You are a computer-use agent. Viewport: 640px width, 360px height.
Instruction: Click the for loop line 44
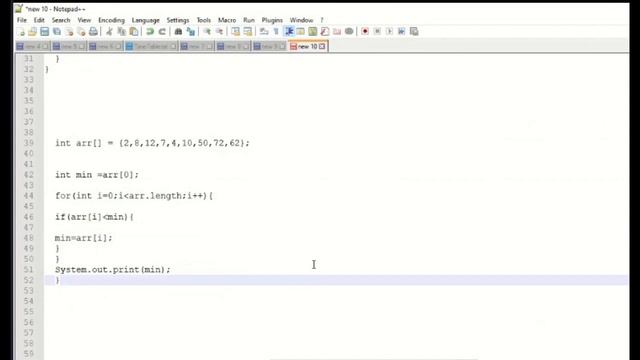[134, 196]
